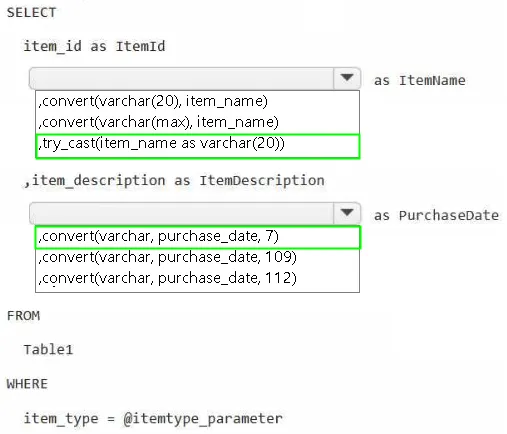Click the 'as PurchaseDate' alias text
Viewport: 507px width, 434px height.
[x=436, y=215]
